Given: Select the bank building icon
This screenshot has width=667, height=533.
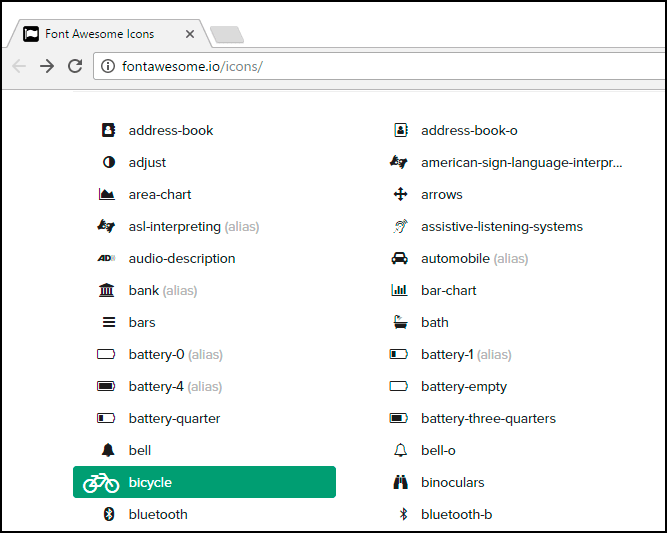Looking at the screenshot, I should (x=106, y=290).
